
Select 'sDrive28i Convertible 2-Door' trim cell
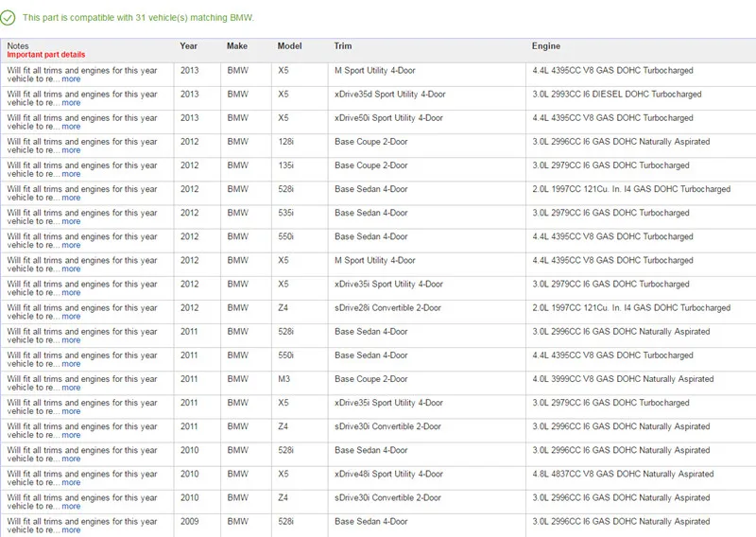(387, 308)
